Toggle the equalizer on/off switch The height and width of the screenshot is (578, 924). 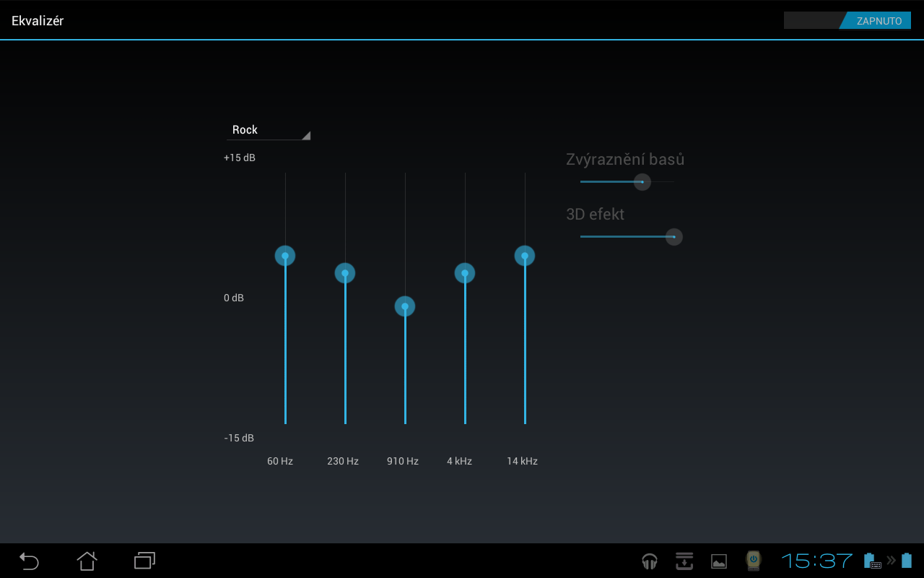coord(848,20)
